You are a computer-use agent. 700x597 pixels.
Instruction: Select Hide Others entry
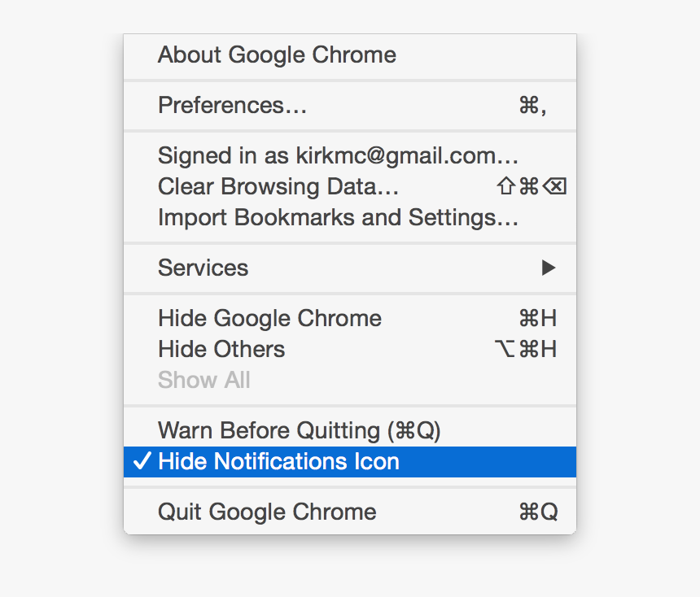(349, 349)
